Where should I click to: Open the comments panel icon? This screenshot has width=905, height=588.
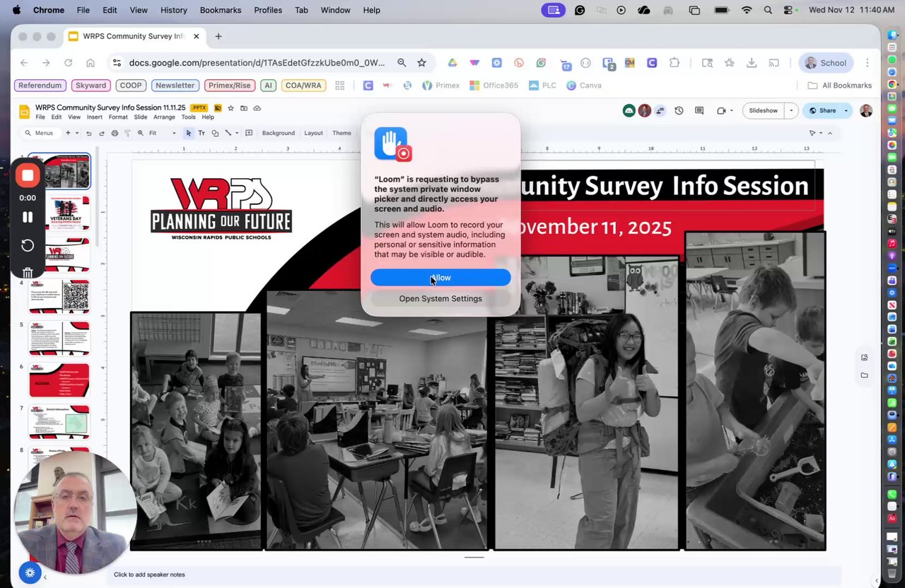click(x=699, y=111)
